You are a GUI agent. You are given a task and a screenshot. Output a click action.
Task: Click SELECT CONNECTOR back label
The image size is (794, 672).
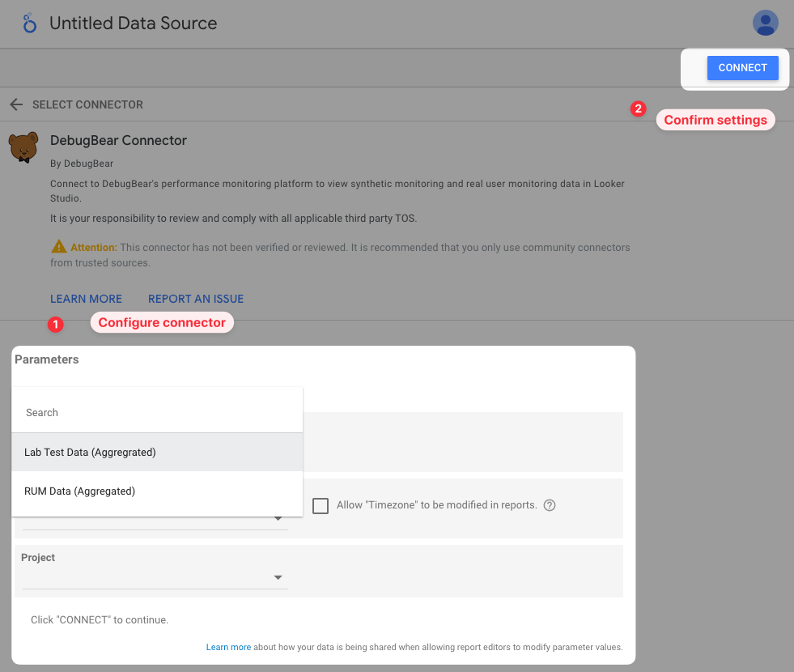(x=87, y=104)
